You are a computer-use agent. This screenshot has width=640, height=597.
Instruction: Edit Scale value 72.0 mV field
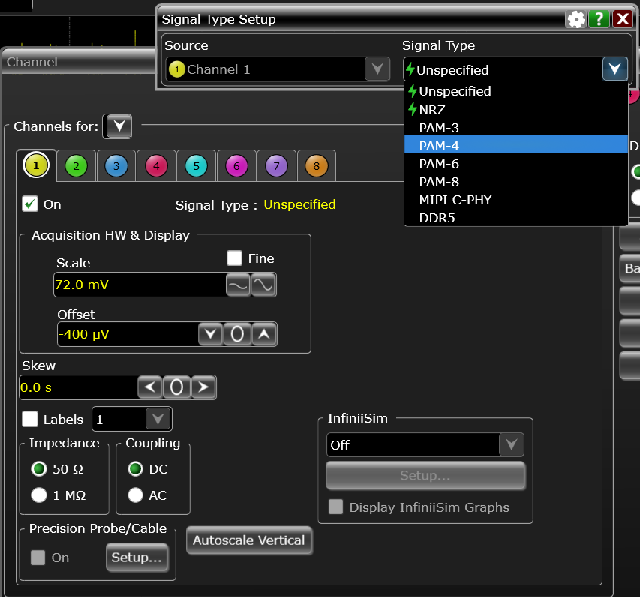tap(140, 285)
